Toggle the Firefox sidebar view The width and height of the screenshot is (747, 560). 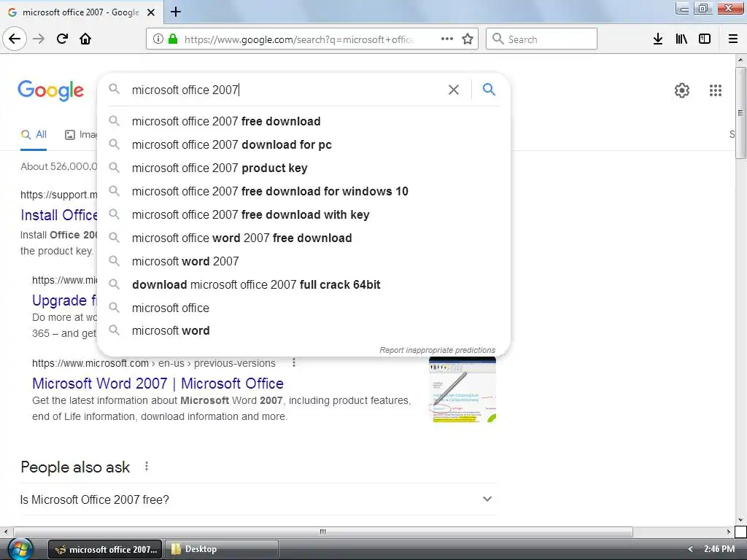click(705, 39)
